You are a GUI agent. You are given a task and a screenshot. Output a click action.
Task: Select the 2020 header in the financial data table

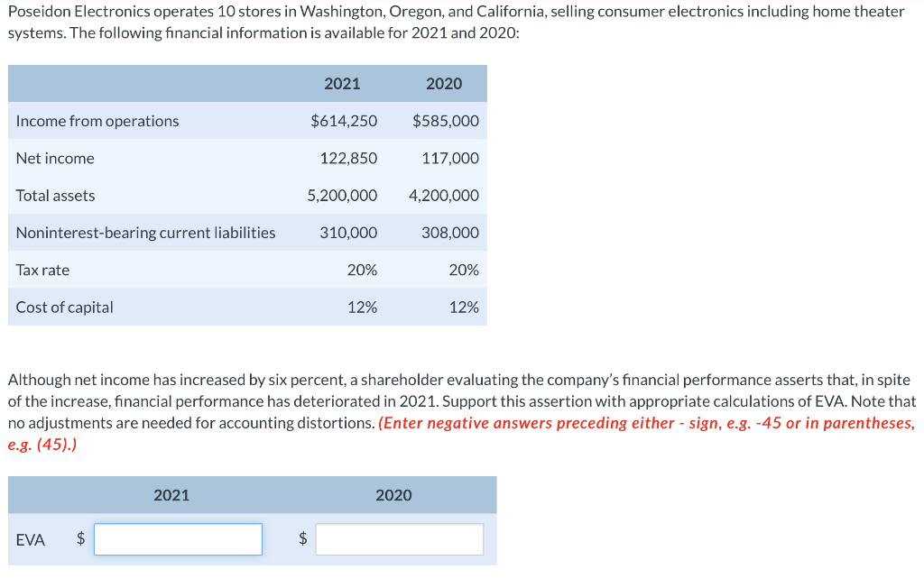[x=444, y=84]
